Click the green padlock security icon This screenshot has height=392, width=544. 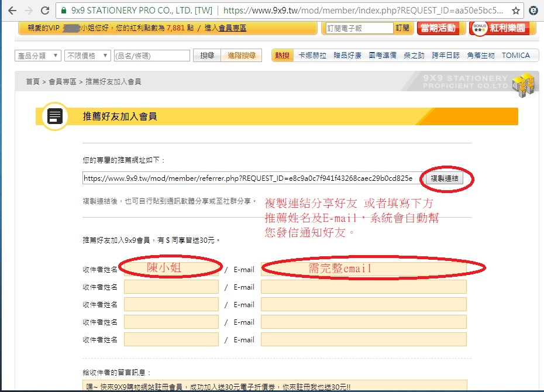[x=64, y=11]
